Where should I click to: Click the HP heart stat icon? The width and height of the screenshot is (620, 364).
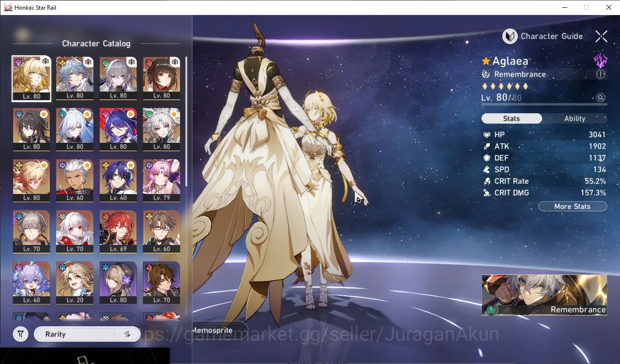click(x=486, y=135)
